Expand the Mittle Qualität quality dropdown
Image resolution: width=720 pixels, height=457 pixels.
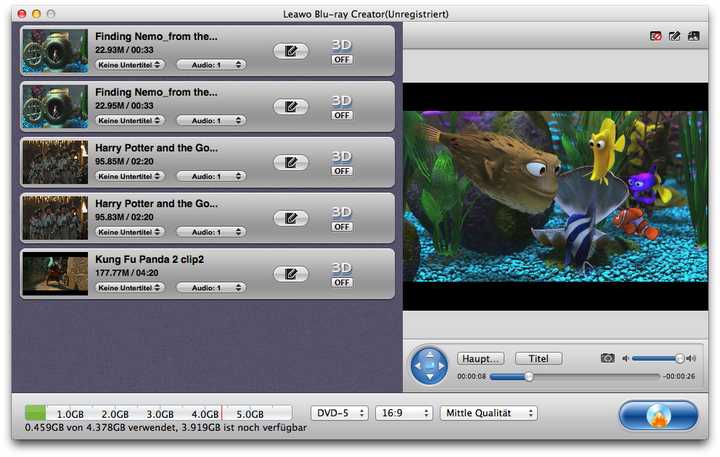pos(489,413)
